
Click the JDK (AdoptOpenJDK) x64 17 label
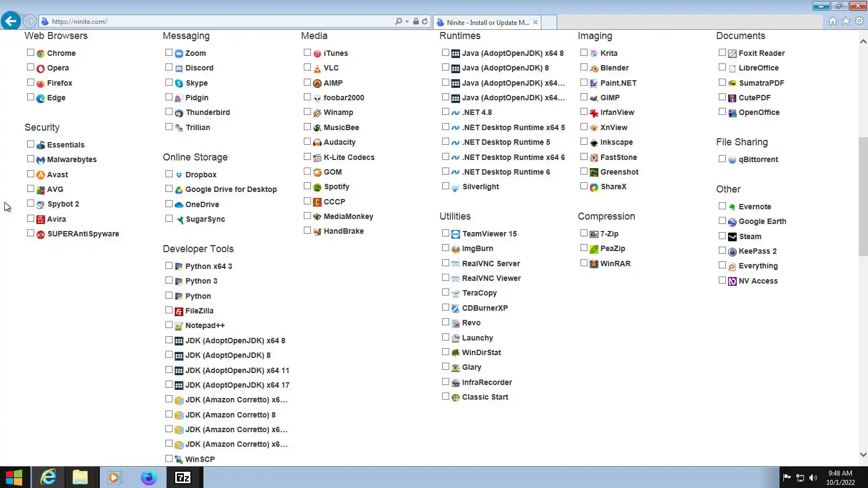[x=237, y=386]
